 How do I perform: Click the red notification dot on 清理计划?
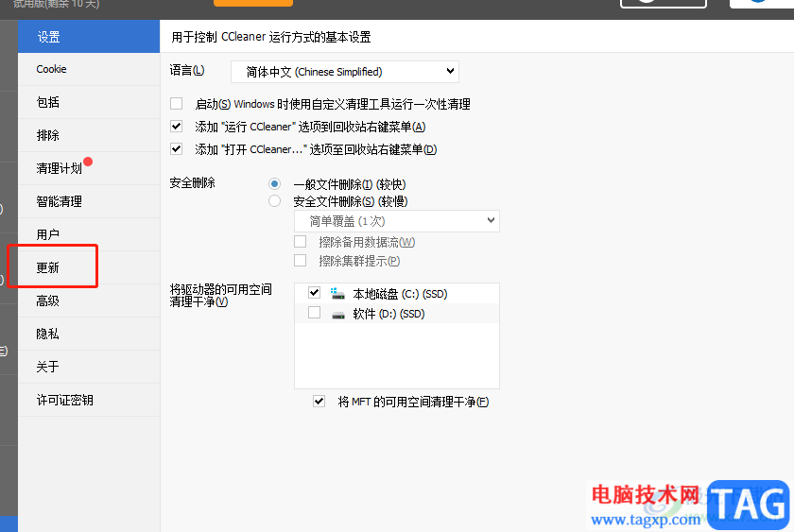point(88,162)
